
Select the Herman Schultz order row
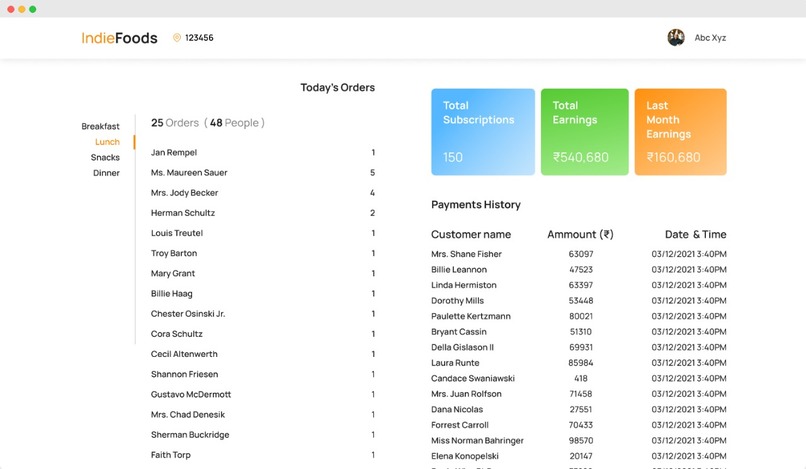click(x=263, y=213)
